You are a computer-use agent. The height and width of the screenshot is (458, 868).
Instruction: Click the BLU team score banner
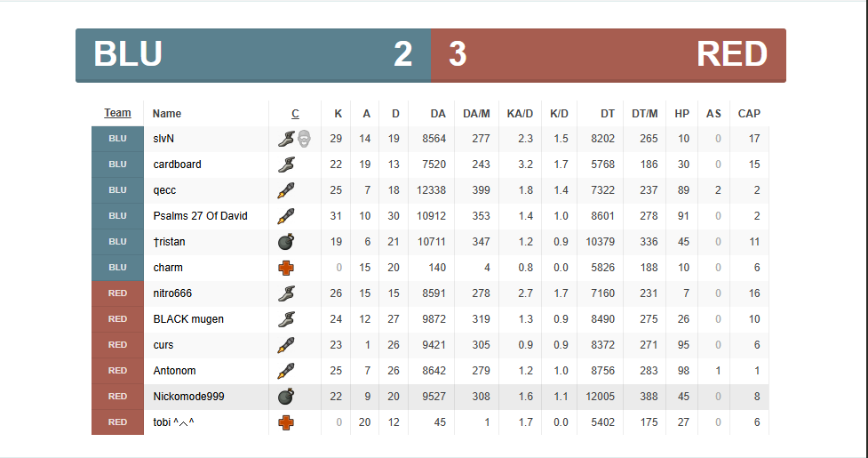[253, 55]
